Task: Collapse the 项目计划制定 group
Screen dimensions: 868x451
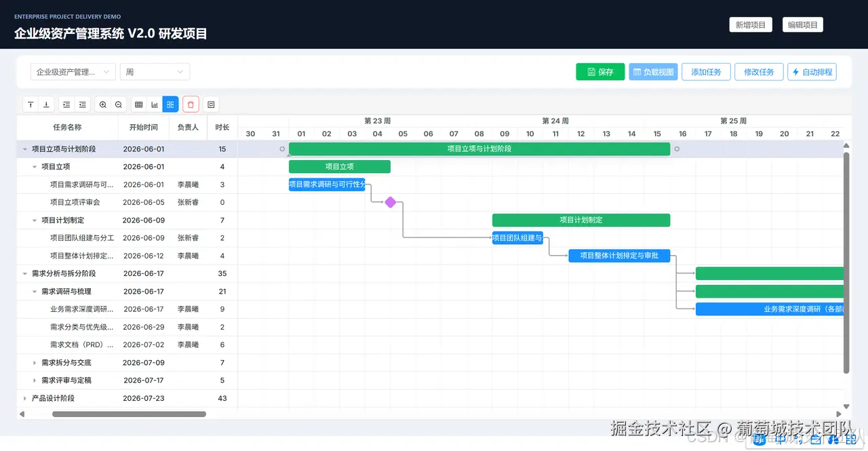Action: click(x=35, y=220)
